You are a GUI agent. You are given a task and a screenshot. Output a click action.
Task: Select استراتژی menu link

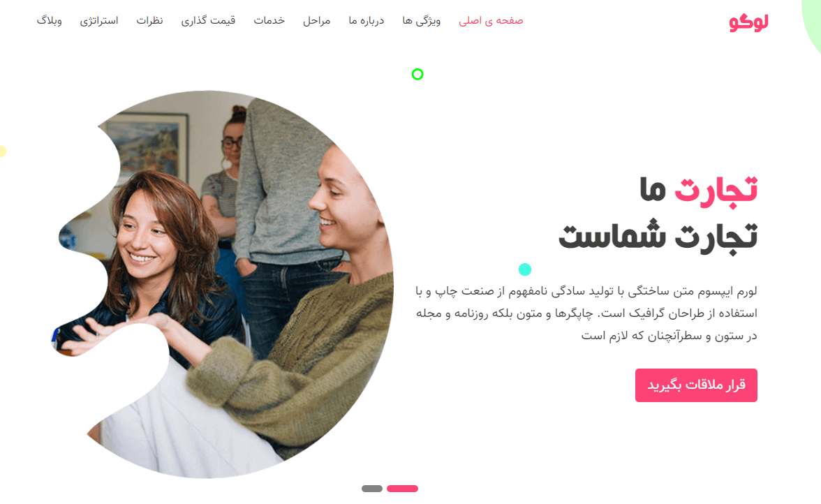[99, 21]
